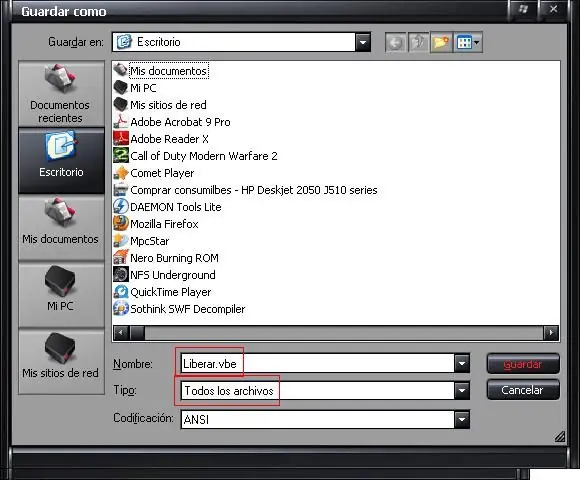Click the NFS Underground icon
The width and height of the screenshot is (580, 480).
pos(121,275)
